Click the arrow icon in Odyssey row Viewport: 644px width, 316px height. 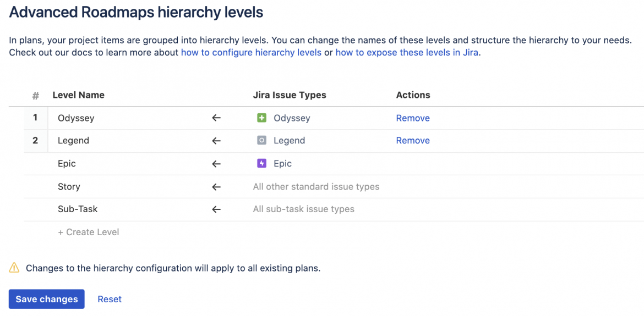pos(216,118)
